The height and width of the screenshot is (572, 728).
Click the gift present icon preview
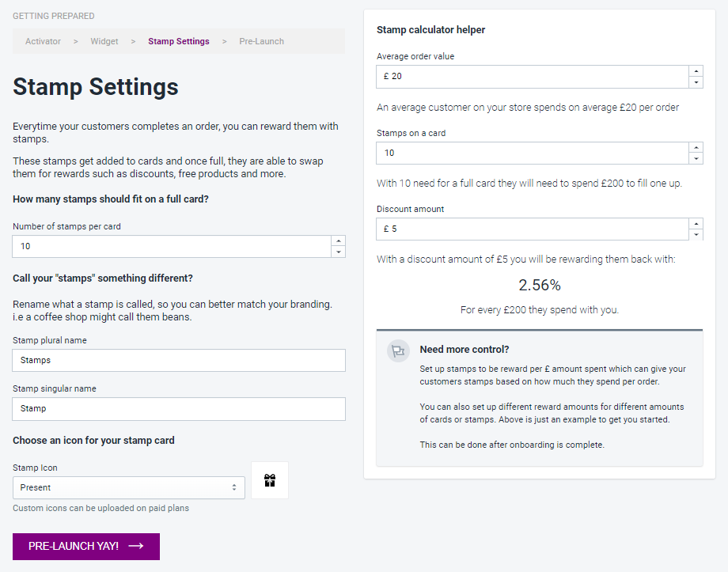click(x=270, y=480)
